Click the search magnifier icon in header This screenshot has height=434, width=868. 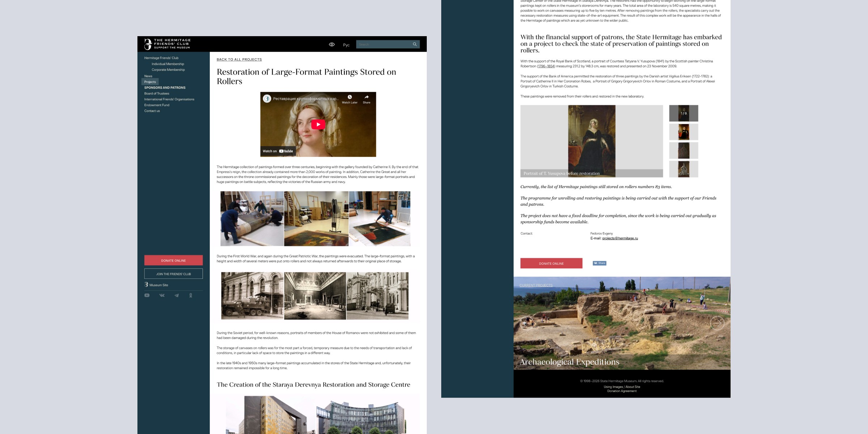pos(414,44)
